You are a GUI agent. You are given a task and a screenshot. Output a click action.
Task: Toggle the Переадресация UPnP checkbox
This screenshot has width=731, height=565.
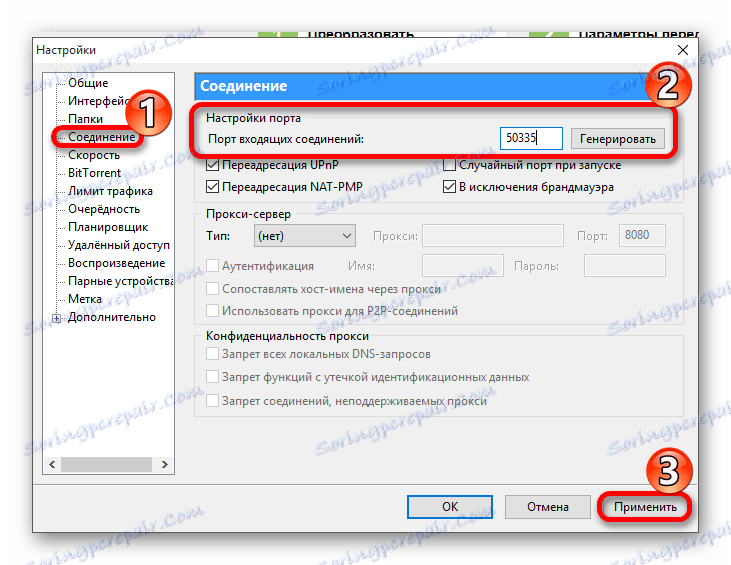212,165
